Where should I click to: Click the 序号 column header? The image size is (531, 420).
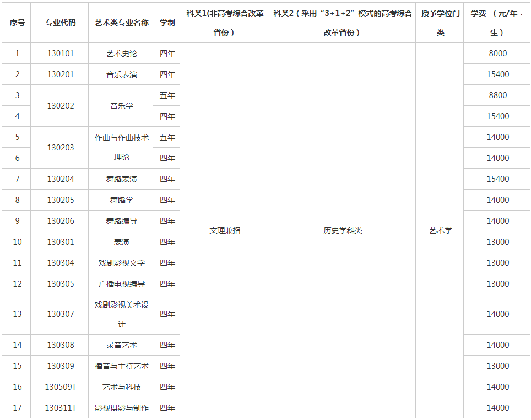17,23
